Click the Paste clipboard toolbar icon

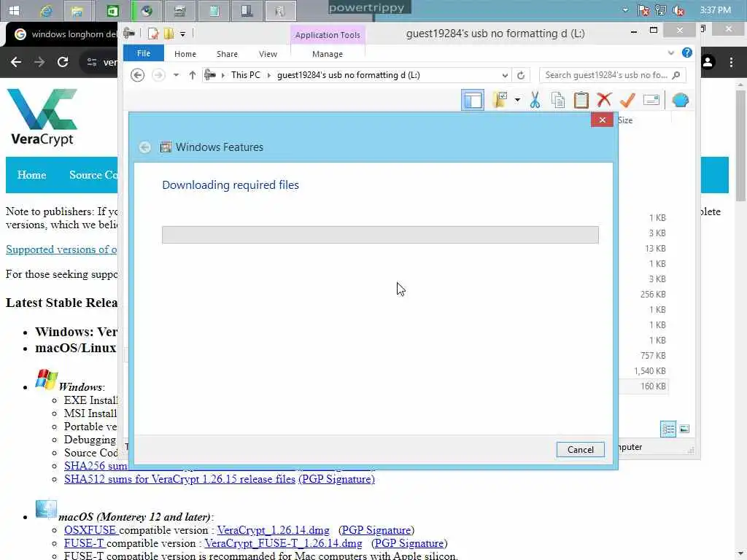click(x=581, y=101)
